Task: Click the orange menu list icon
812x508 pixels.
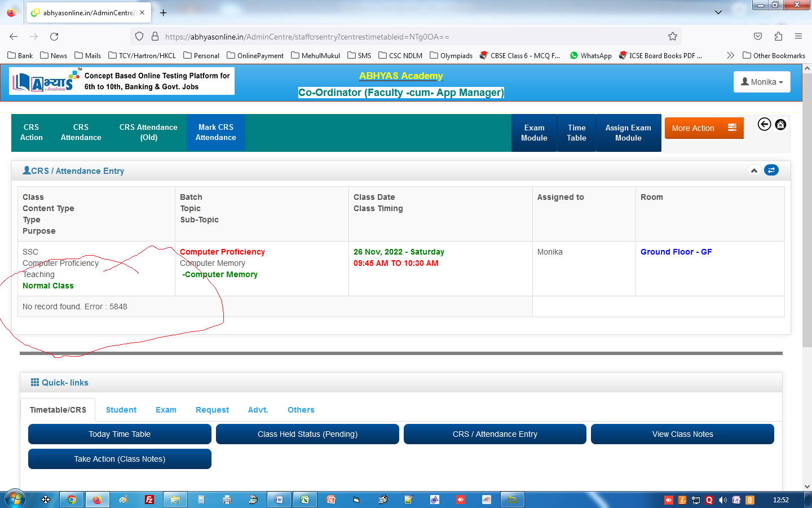Action: (732, 128)
